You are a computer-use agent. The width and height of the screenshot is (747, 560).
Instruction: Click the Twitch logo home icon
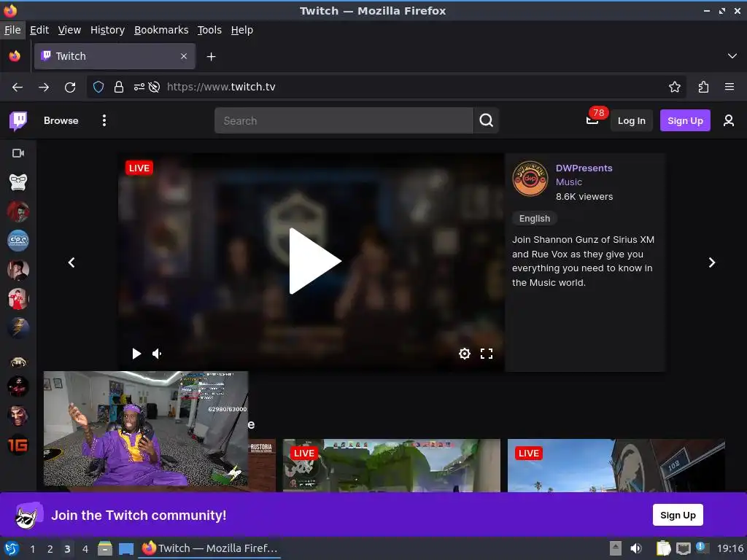(18, 120)
